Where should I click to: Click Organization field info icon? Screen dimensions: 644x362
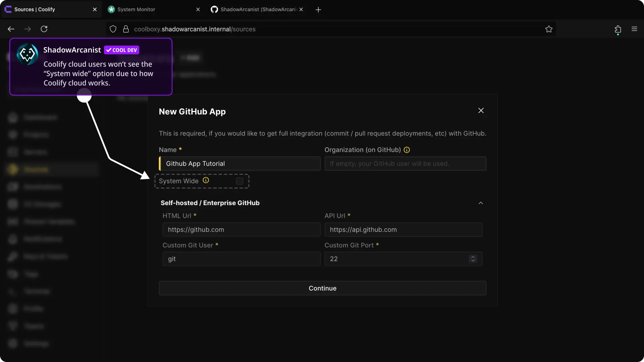407,150
